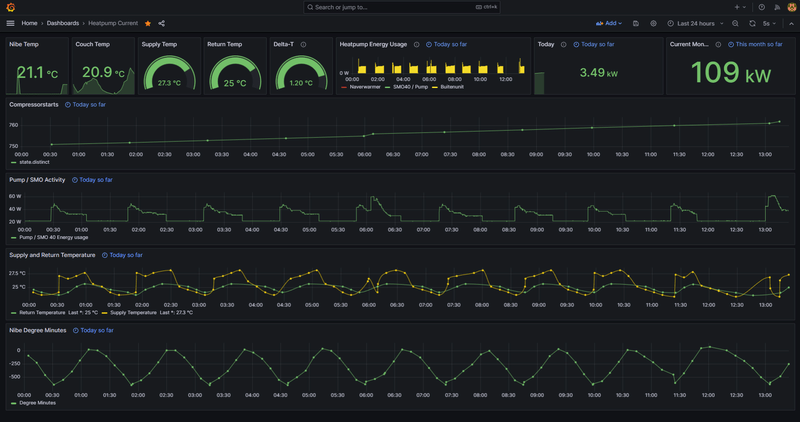Click the Today panel info icon
This screenshot has height=422, width=800.
tap(563, 44)
